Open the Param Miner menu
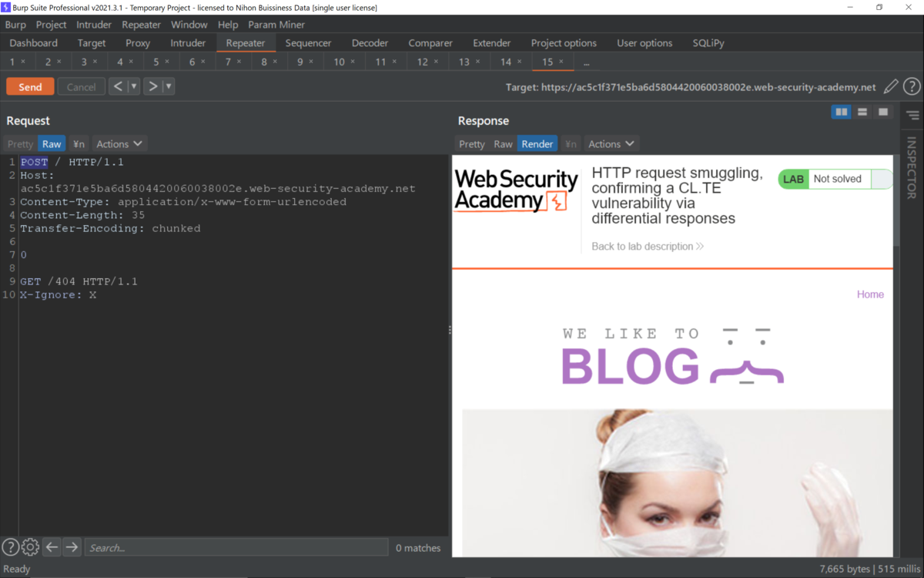 (x=276, y=25)
